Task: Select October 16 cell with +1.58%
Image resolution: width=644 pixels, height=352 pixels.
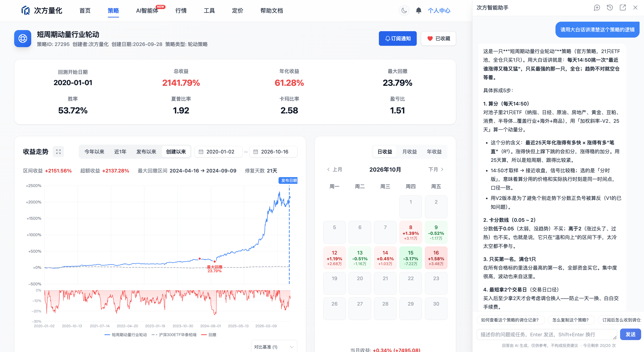Action: [436, 258]
